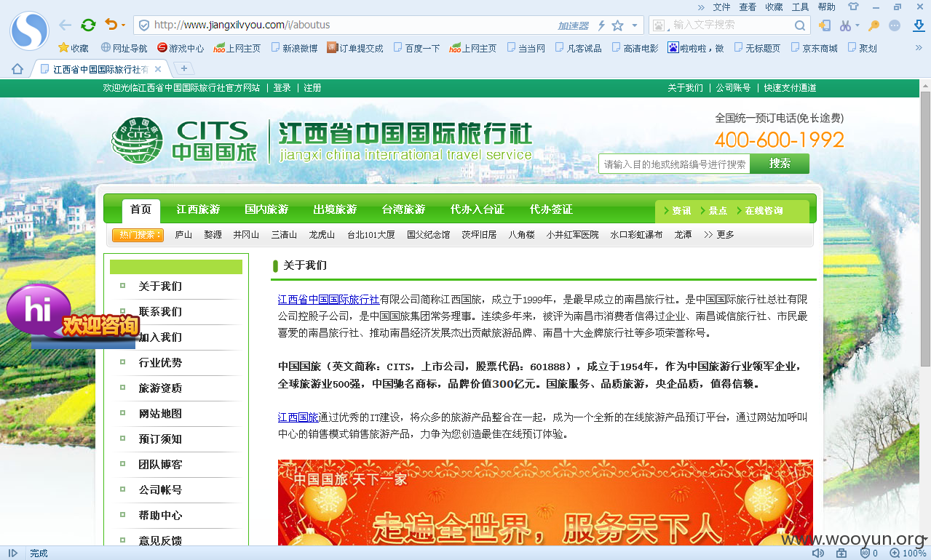This screenshot has width=931, height=560.
Task: Click the 在线咨询 link in nav bar
Action: 764,211
